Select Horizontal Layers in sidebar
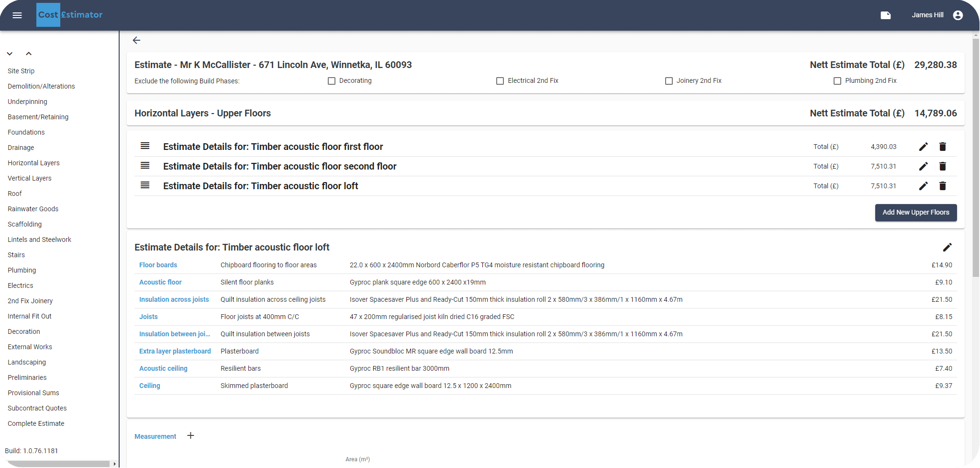980x468 pixels. pos(33,163)
